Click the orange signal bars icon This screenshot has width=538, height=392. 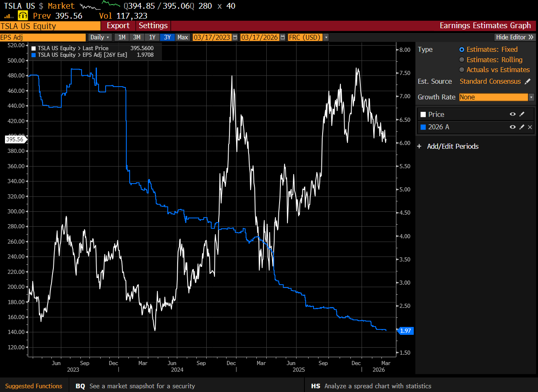pos(9,16)
